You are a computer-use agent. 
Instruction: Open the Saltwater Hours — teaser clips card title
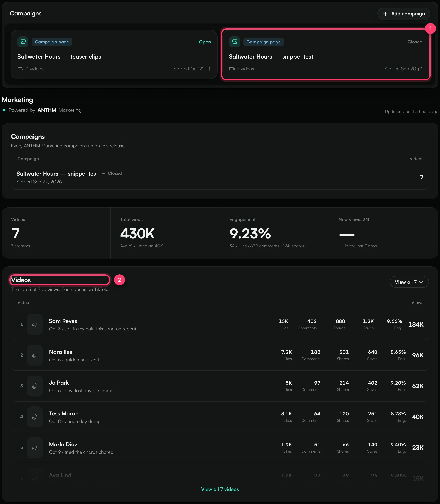tap(59, 57)
